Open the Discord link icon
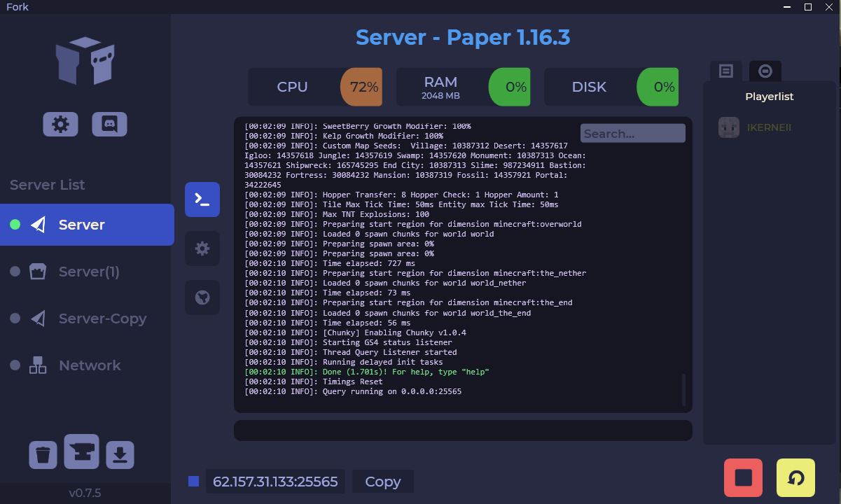The width and height of the screenshot is (841, 504). [x=109, y=125]
